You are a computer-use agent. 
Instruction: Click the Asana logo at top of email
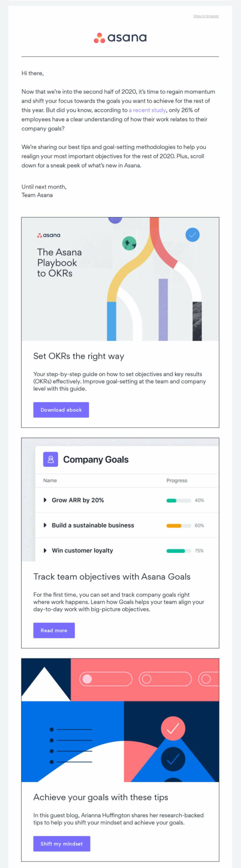click(120, 37)
